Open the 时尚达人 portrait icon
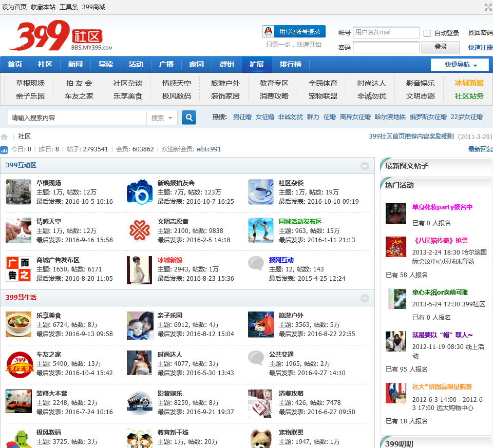 coord(139,363)
